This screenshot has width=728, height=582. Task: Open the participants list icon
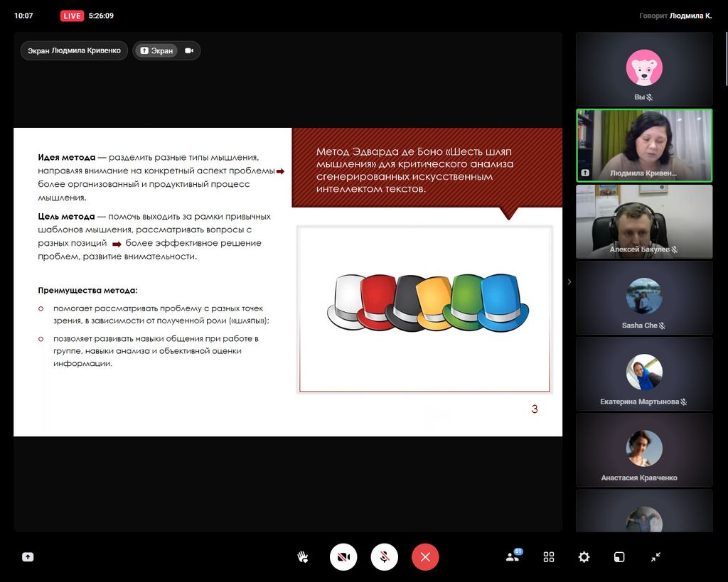[x=513, y=557]
